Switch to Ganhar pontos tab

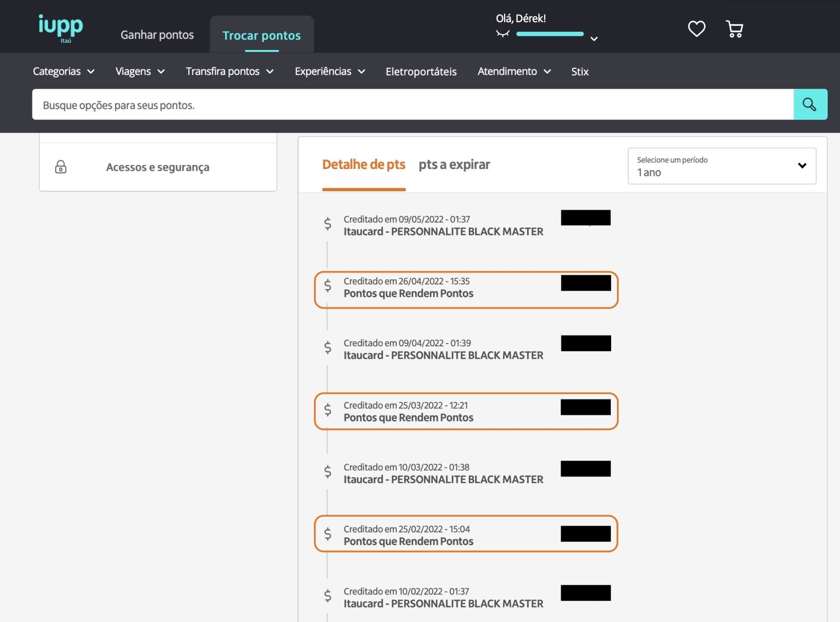[x=157, y=35]
